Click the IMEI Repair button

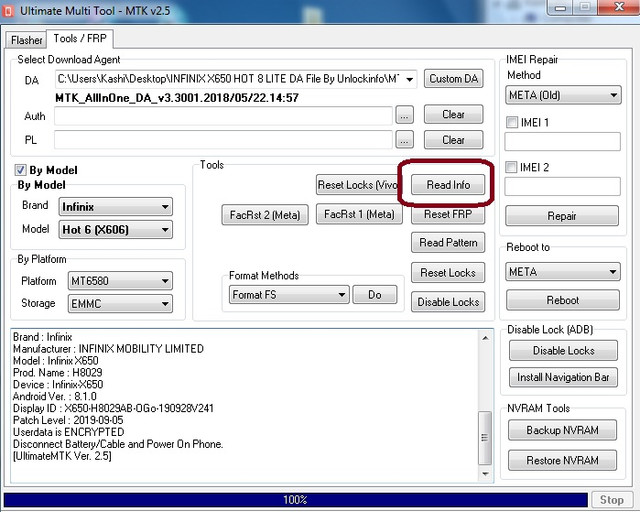click(x=562, y=216)
